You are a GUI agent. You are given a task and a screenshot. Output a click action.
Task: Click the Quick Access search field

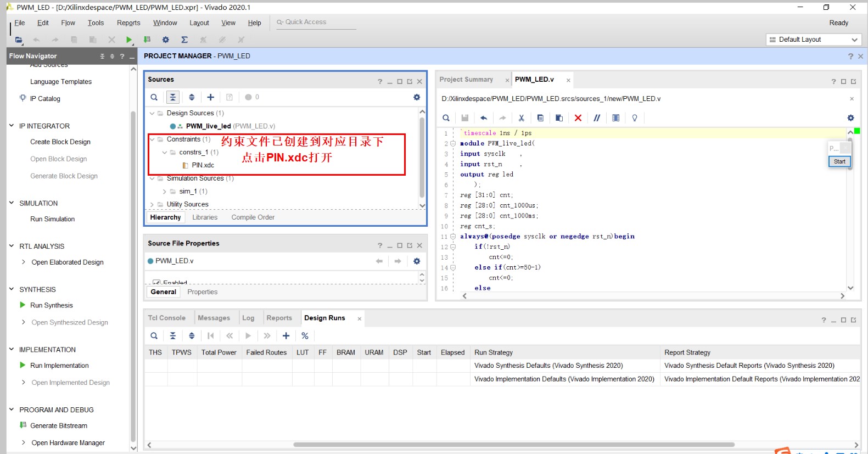point(316,22)
